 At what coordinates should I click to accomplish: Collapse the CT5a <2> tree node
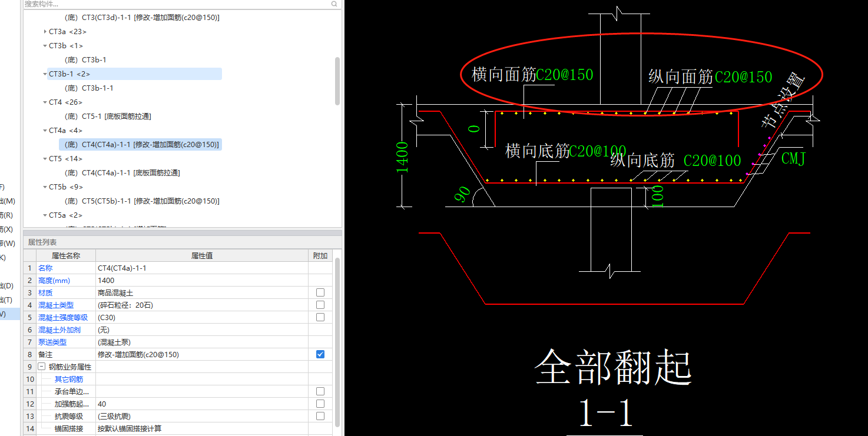pos(45,215)
